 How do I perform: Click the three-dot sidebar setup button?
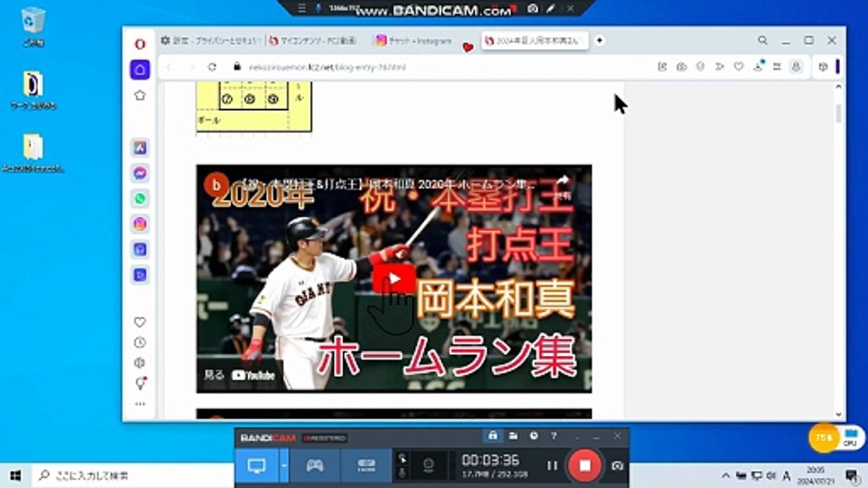pos(140,404)
